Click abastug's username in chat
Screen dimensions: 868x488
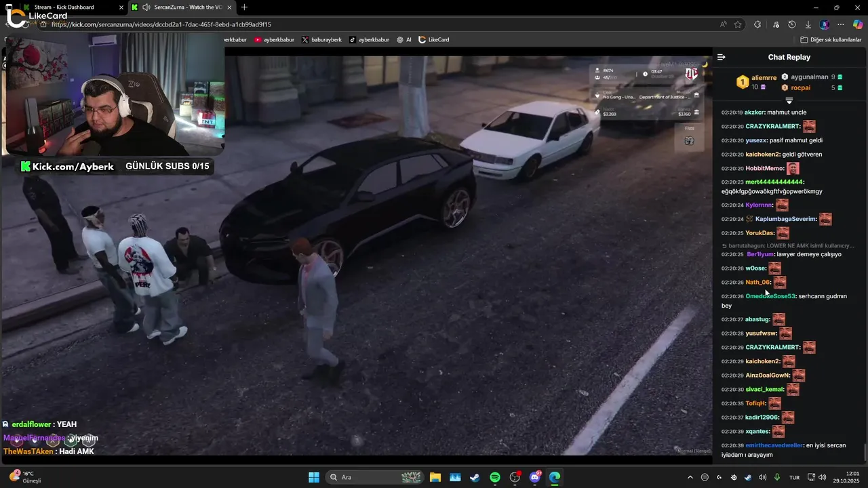757,319
